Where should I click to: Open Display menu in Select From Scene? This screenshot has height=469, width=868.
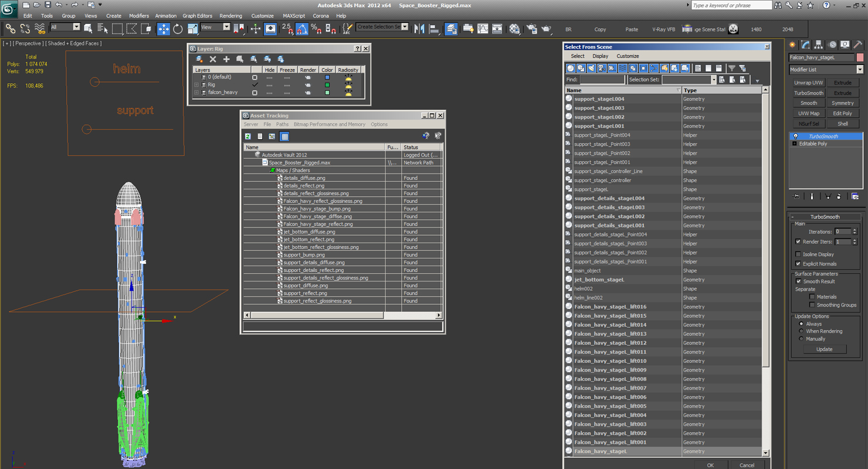tap(600, 56)
